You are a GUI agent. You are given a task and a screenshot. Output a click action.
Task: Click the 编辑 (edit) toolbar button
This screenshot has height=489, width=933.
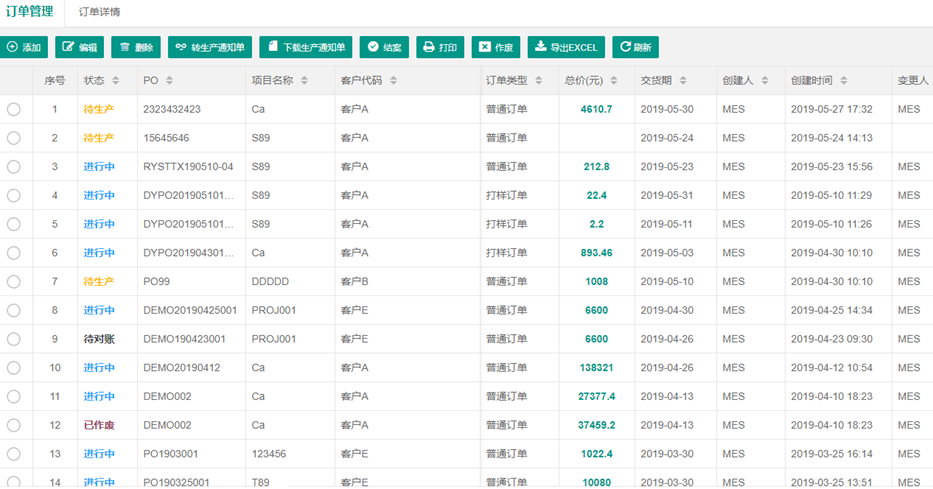point(80,47)
